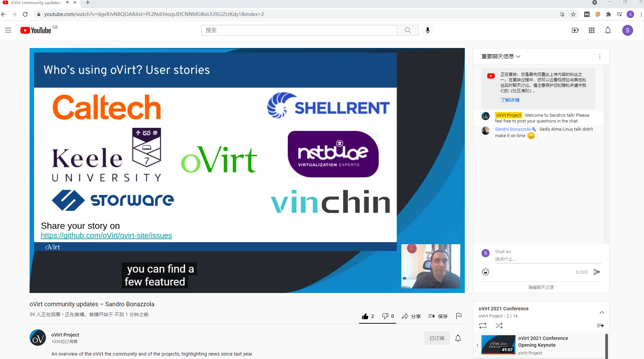
Task: Toggle the channel notification bell
Action: coord(458,338)
